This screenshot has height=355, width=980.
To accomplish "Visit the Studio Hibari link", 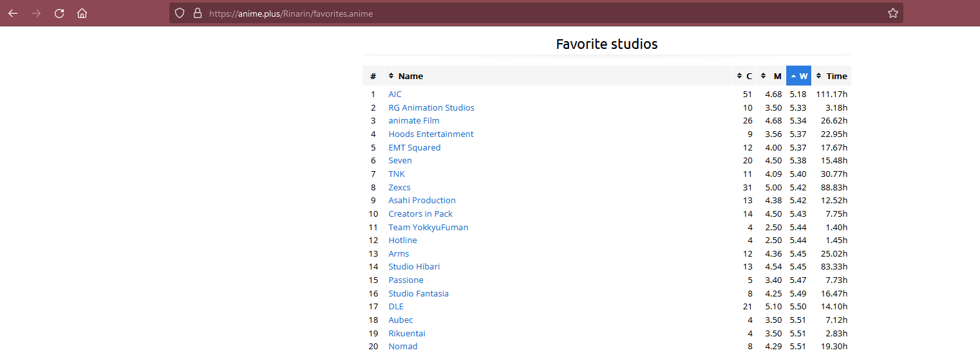I will coord(414,267).
